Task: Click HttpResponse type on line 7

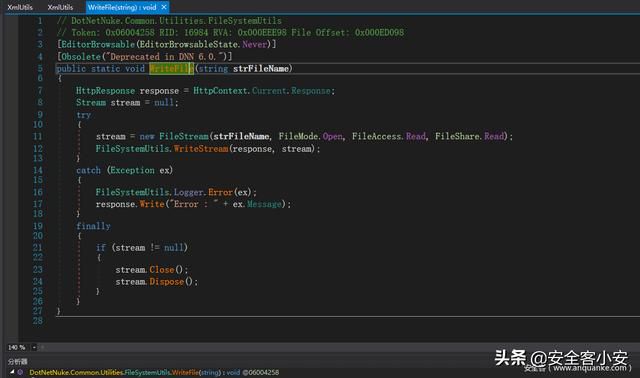Action: [x=105, y=91]
